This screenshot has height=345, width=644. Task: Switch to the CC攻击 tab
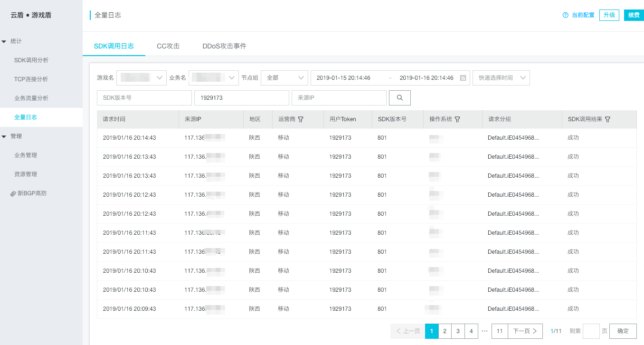168,46
